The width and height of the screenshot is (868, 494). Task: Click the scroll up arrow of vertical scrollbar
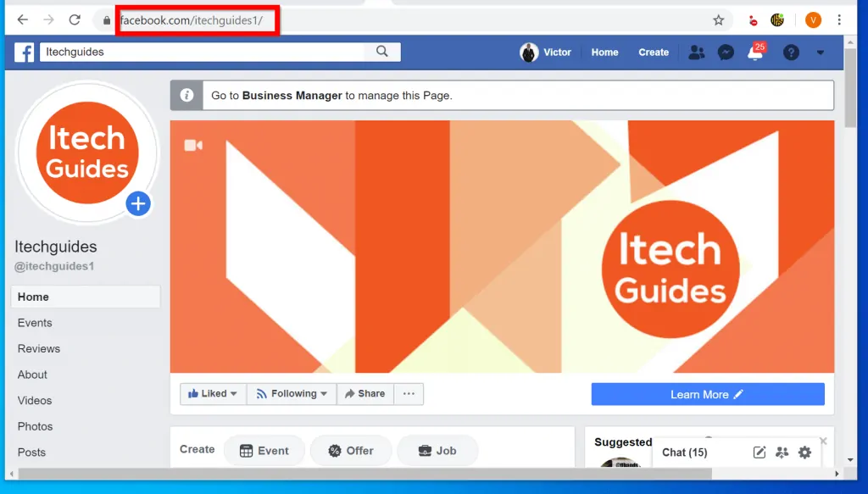click(x=850, y=42)
